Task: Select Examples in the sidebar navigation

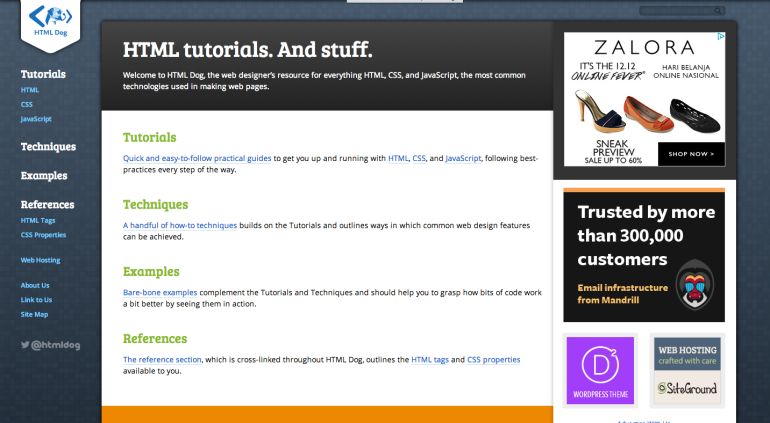Action: (x=44, y=176)
